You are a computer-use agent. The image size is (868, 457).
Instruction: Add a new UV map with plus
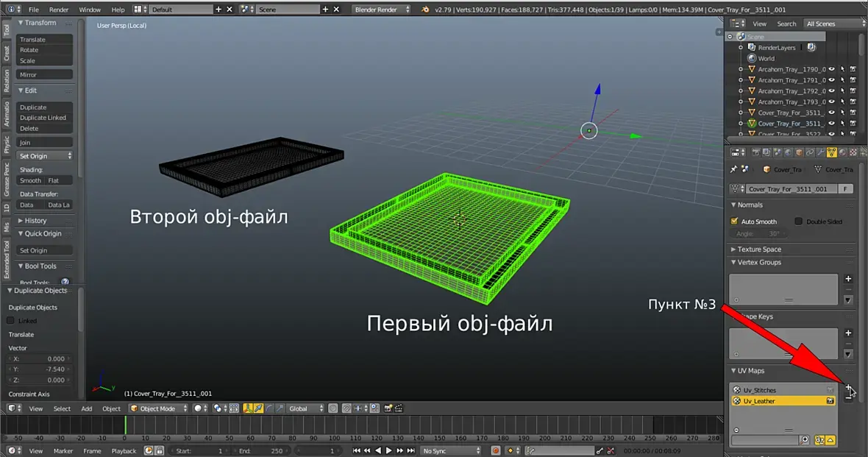[848, 386]
